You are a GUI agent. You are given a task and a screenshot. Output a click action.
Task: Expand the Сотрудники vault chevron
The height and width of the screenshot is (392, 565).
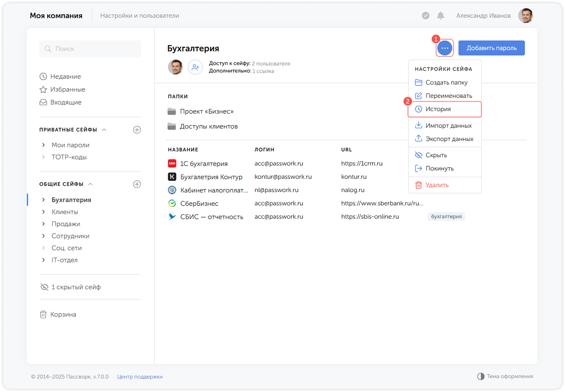click(x=43, y=236)
